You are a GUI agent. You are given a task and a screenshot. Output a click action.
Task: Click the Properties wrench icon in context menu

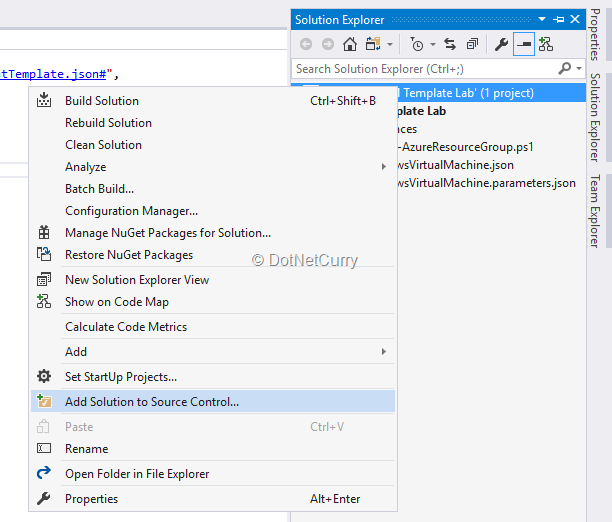point(44,499)
